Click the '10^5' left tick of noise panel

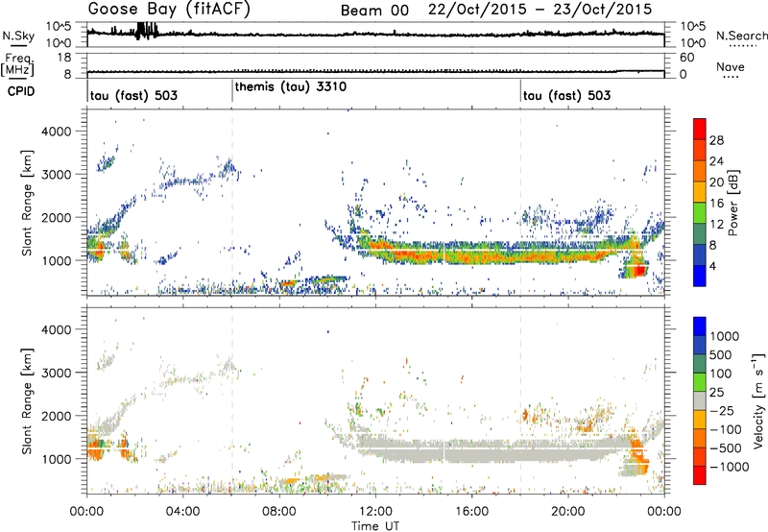click(59, 26)
